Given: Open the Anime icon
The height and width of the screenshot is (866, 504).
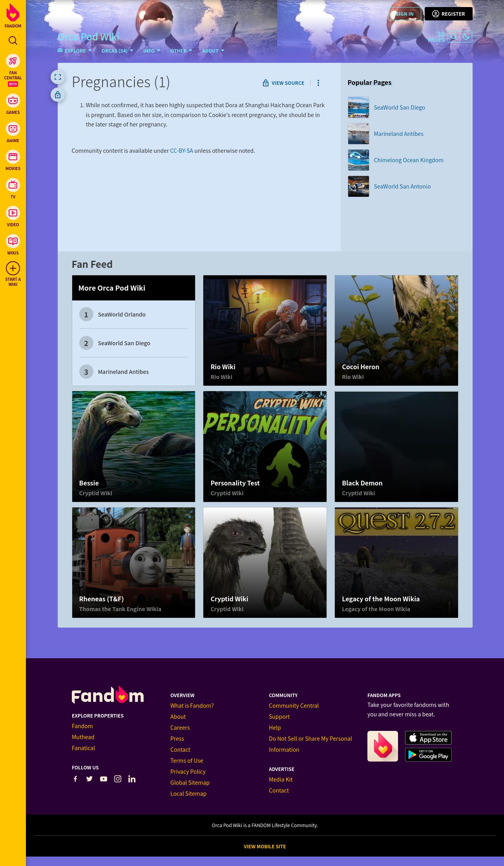Looking at the screenshot, I should tap(13, 129).
